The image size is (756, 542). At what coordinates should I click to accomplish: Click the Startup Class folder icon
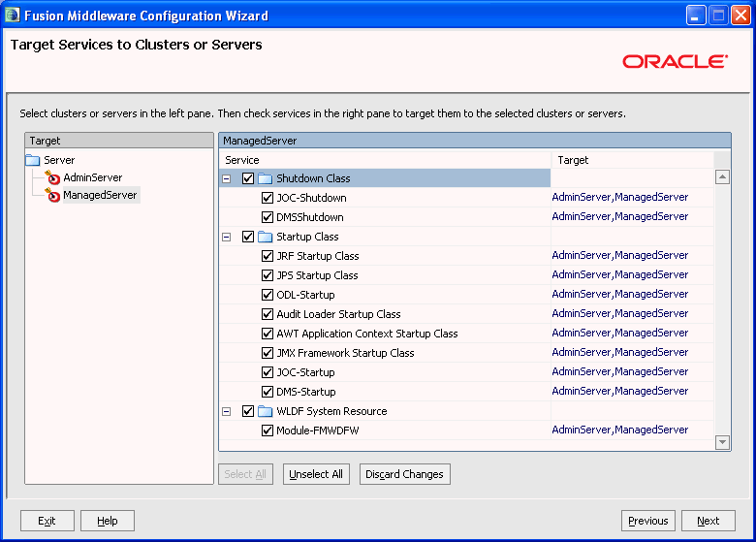(266, 237)
